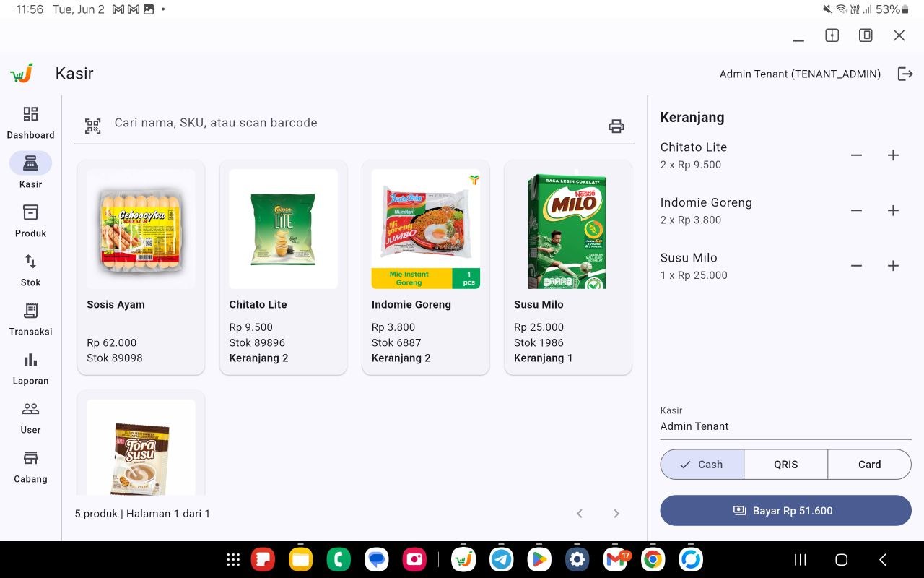This screenshot has height=578, width=924.
Task: Open Gmail from the taskbar
Action: (616, 559)
